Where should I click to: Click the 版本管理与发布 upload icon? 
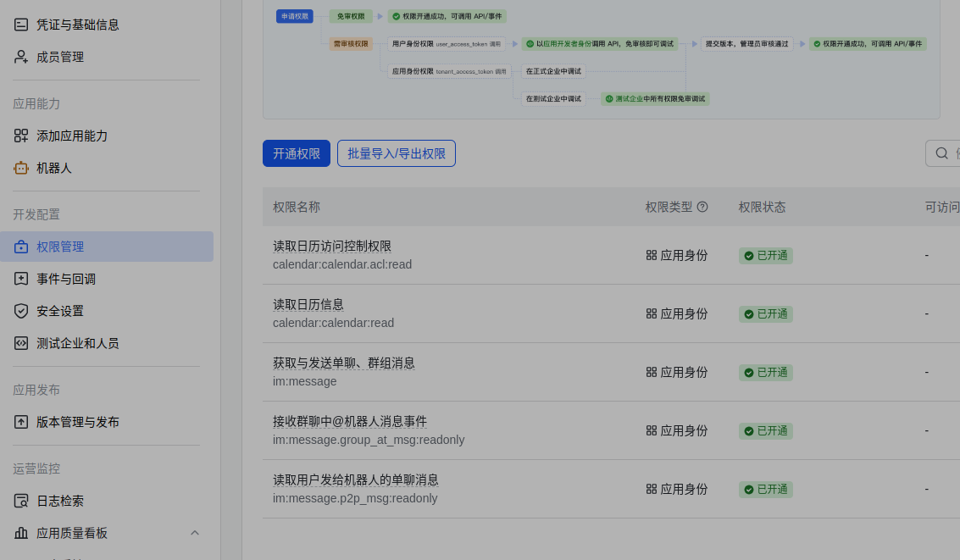21,422
